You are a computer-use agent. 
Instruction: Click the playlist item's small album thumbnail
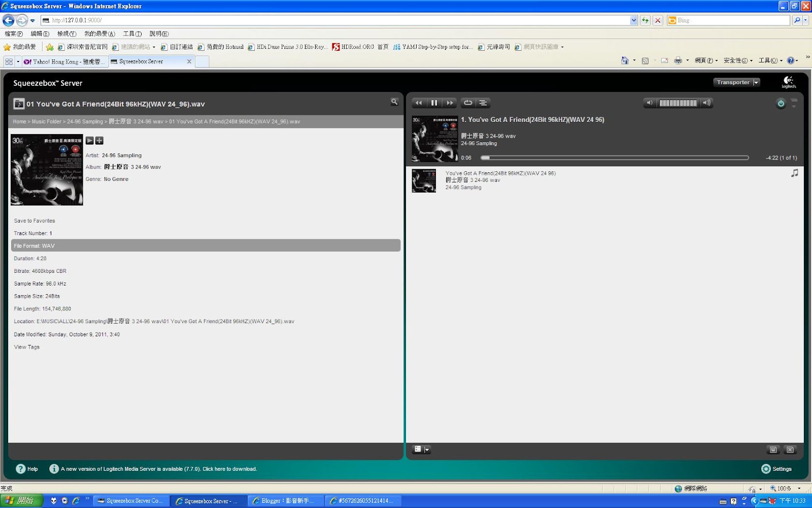click(424, 181)
